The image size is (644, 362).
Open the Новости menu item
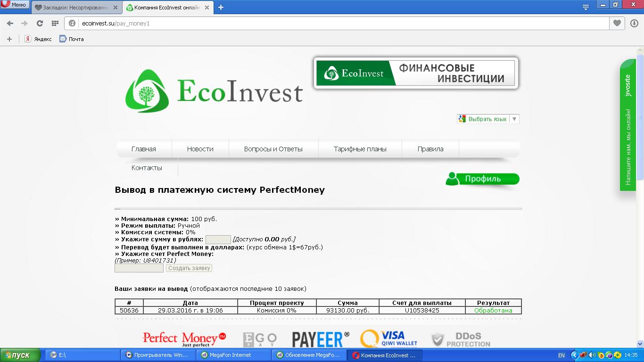(x=200, y=149)
